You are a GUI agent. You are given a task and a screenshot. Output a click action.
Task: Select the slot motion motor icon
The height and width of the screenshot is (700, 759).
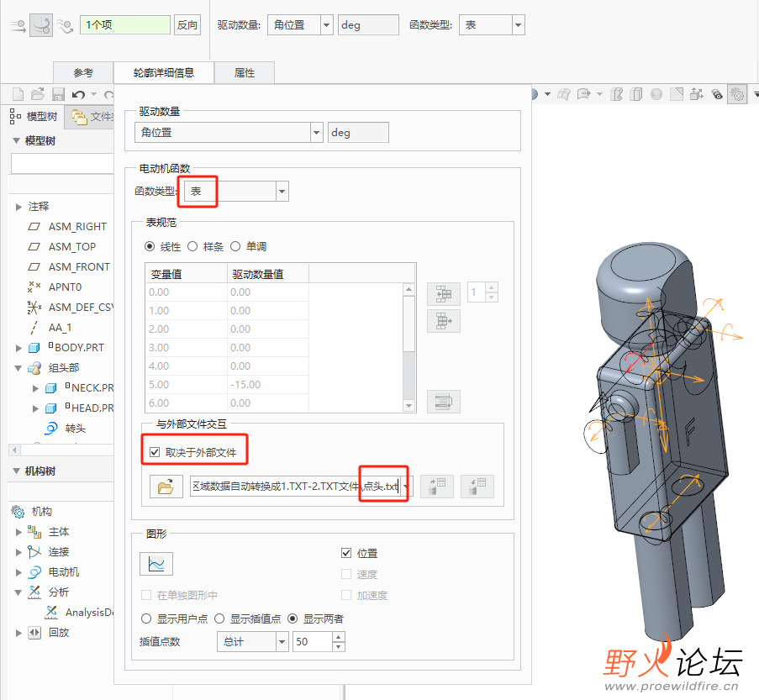(x=65, y=26)
